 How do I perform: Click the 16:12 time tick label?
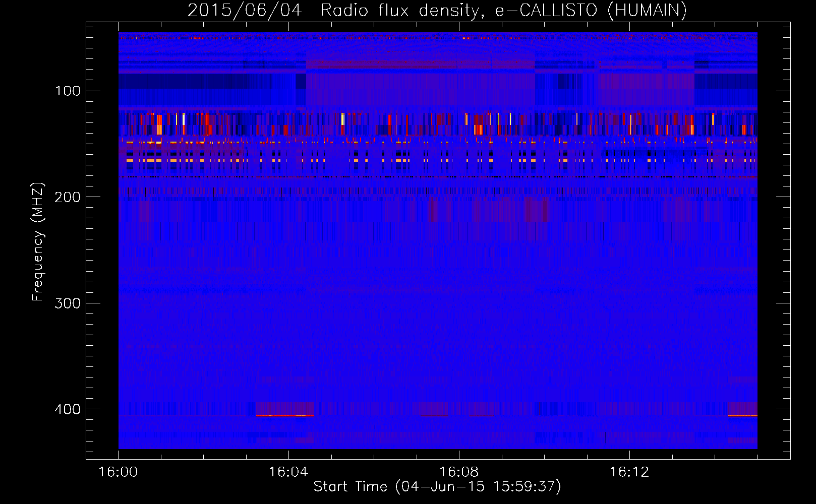(x=629, y=472)
